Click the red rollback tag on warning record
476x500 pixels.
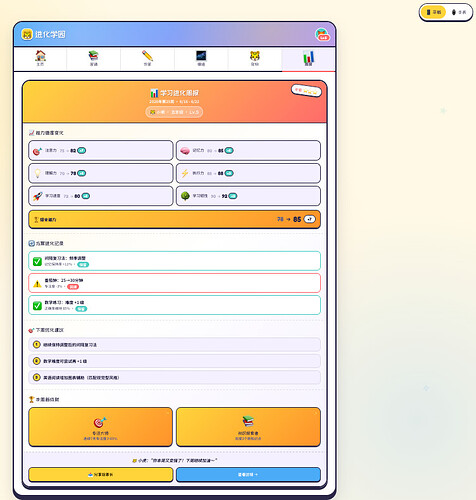click(x=73, y=287)
